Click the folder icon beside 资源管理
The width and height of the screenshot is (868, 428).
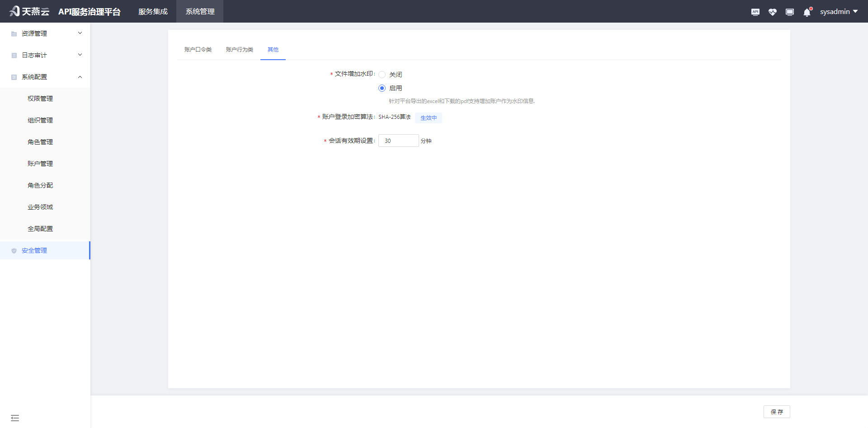click(x=14, y=34)
